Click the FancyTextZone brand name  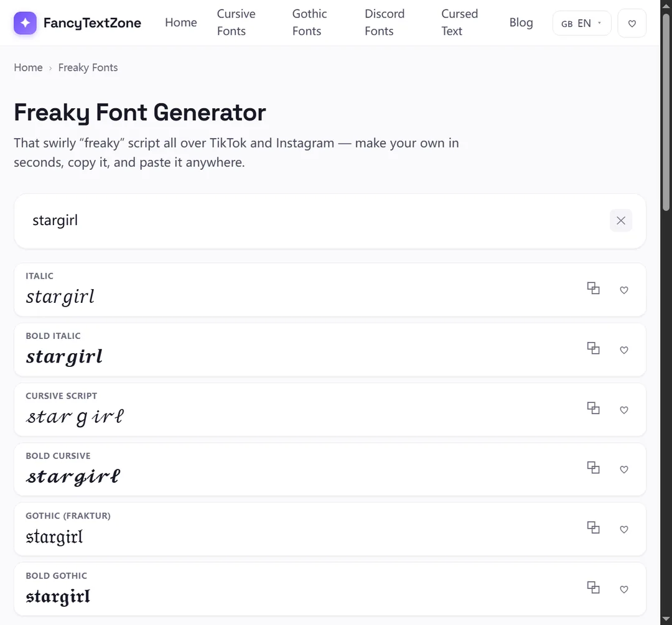pyautogui.click(x=92, y=23)
